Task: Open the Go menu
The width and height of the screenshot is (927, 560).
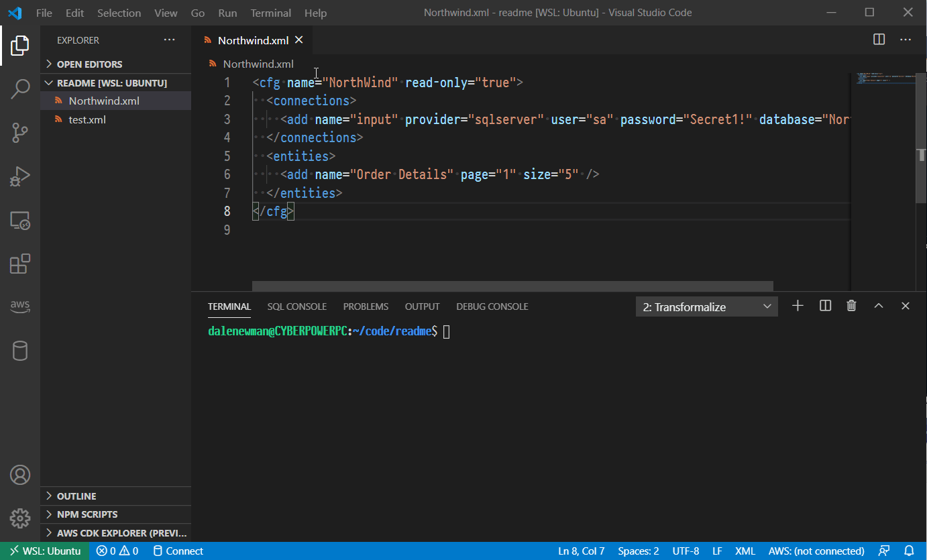Action: pyautogui.click(x=198, y=13)
